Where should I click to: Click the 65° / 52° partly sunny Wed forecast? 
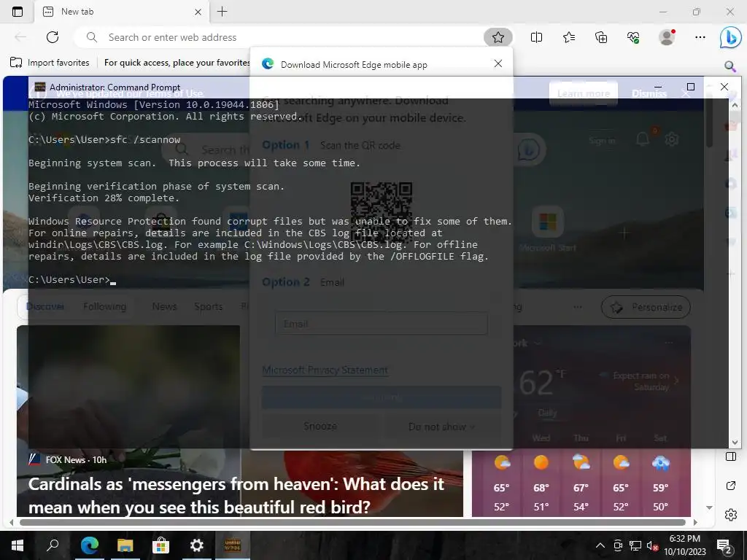coord(501,483)
